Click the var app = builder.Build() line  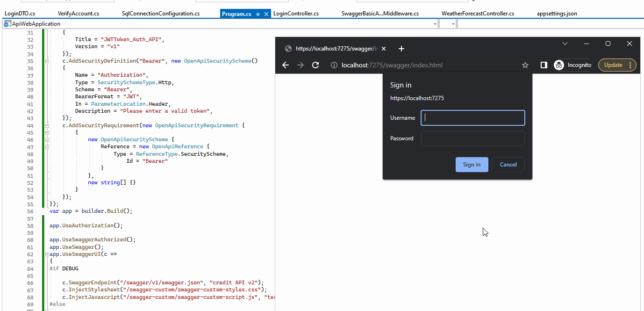(91, 211)
